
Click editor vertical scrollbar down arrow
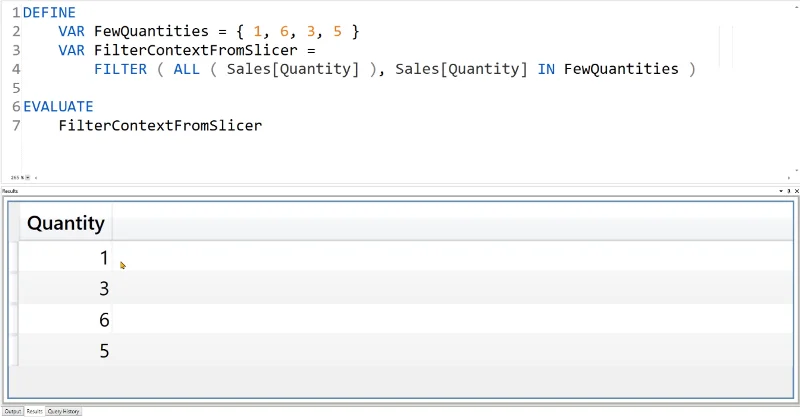[x=797, y=171]
